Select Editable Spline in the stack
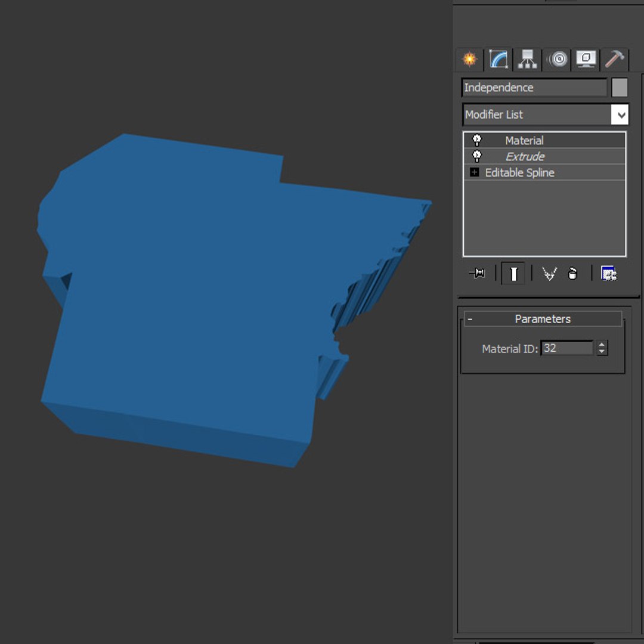 [x=544, y=172]
